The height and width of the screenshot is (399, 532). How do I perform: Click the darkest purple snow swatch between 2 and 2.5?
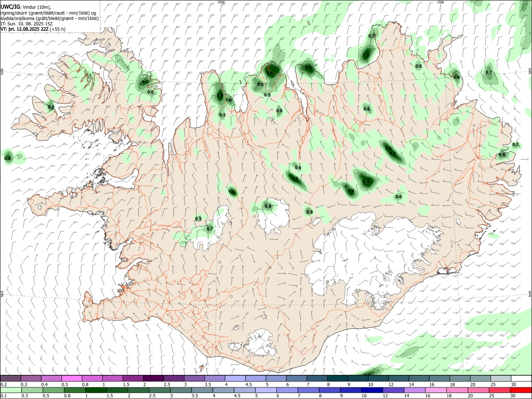click(x=153, y=378)
